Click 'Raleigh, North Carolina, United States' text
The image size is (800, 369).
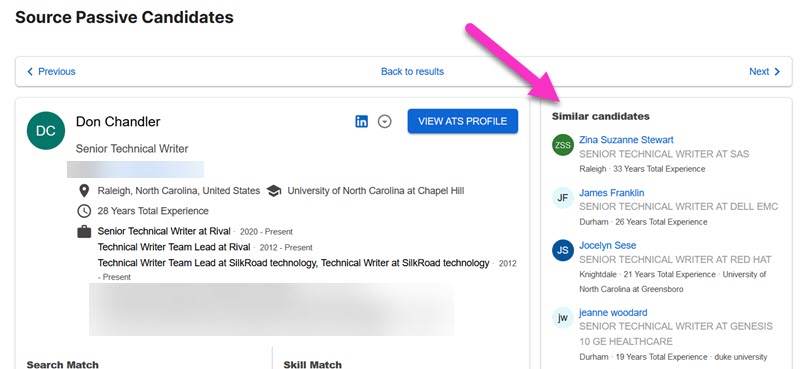179,191
